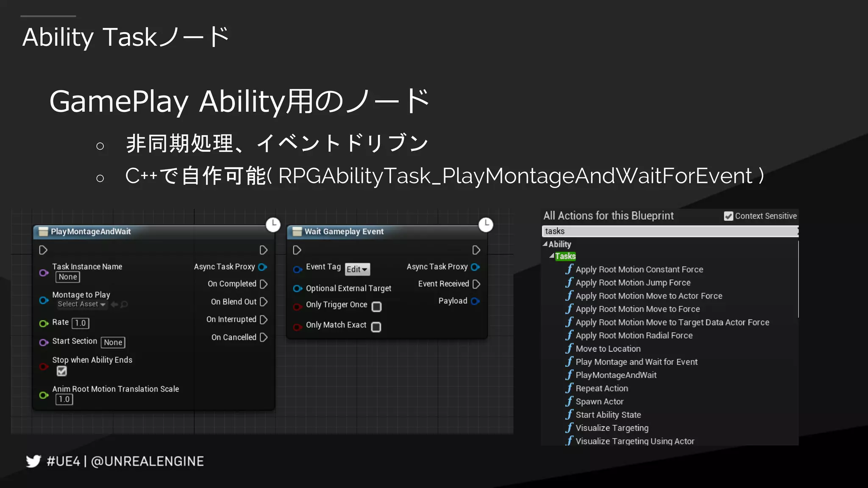Select Spawn Actor entry
Screen dimensions: 868x488
(599, 402)
